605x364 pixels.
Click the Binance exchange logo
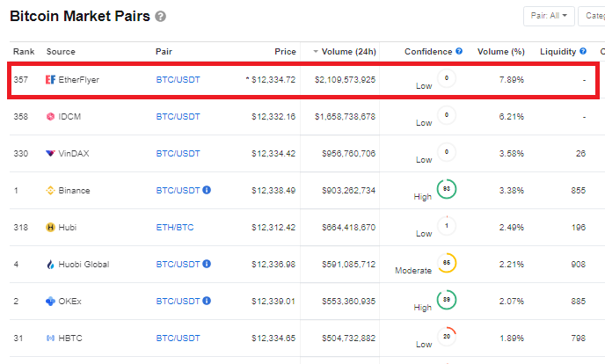click(x=50, y=191)
